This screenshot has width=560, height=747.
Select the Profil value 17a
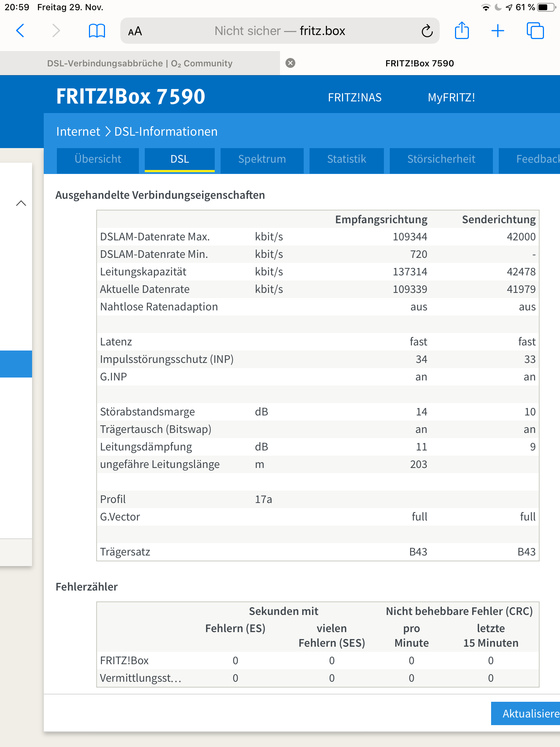click(263, 499)
